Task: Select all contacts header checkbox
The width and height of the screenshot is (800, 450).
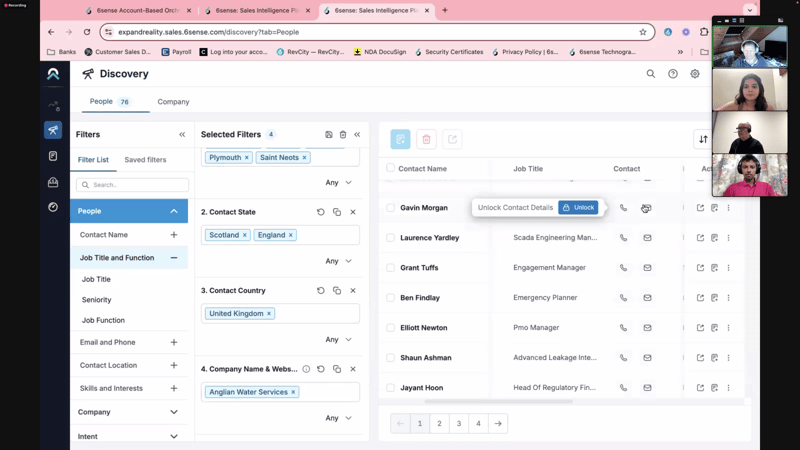Action: pos(390,168)
